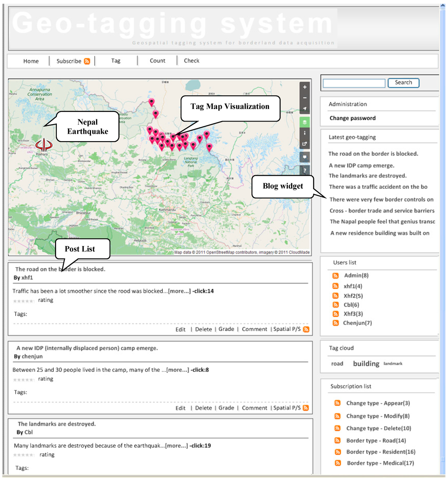Image resolution: width=448 pixels, height=480 pixels.
Task: Click inside the search text field
Action: [354, 83]
